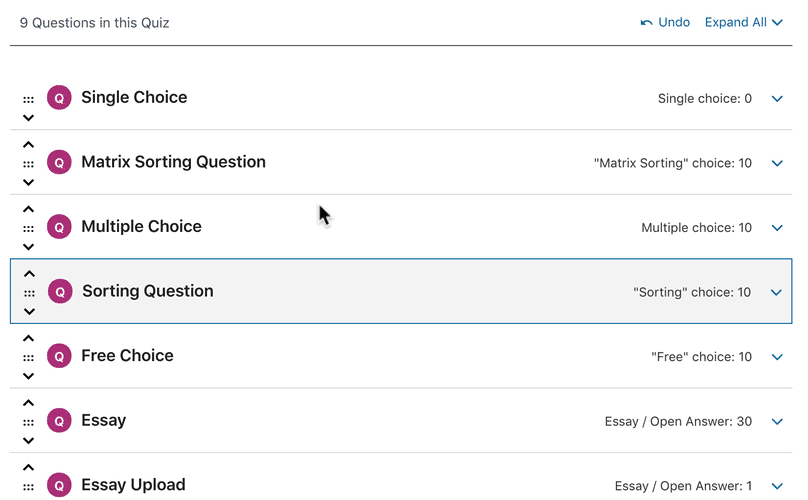The height and width of the screenshot is (500, 808).
Task: Move Free Choice question down
Action: coord(28,376)
